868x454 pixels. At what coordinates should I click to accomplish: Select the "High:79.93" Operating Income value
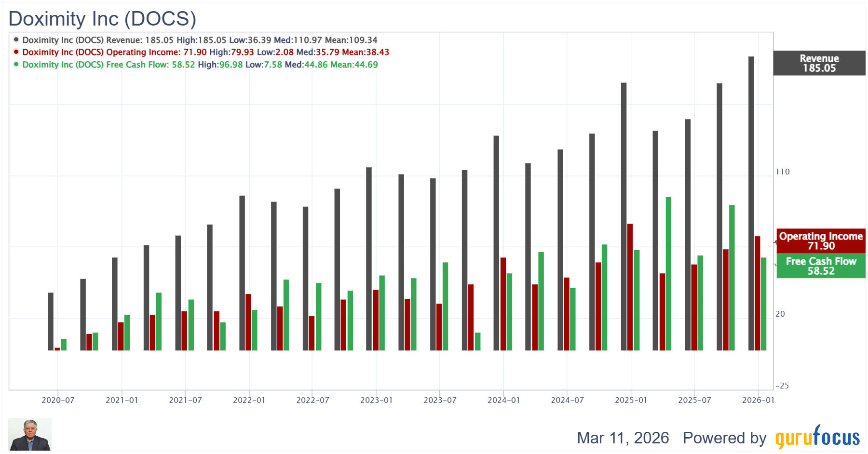tap(231, 52)
